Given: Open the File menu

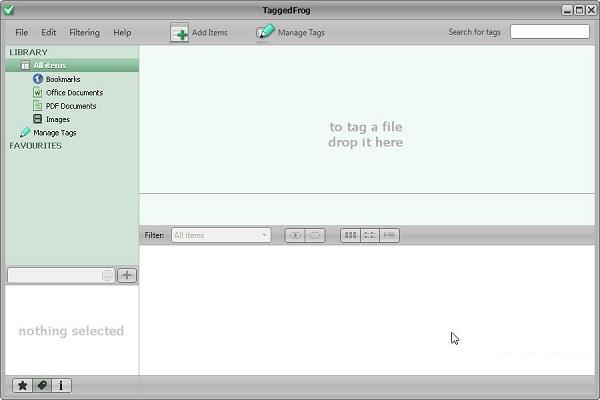Looking at the screenshot, I should click(x=21, y=33).
